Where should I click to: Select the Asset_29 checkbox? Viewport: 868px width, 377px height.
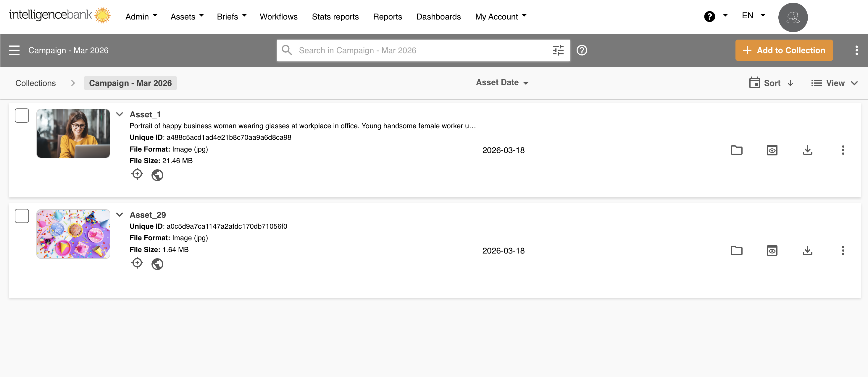click(22, 216)
